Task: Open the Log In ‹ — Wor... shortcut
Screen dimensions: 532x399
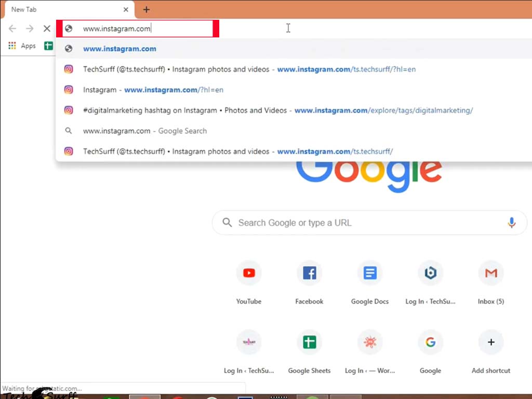Action: (370, 352)
